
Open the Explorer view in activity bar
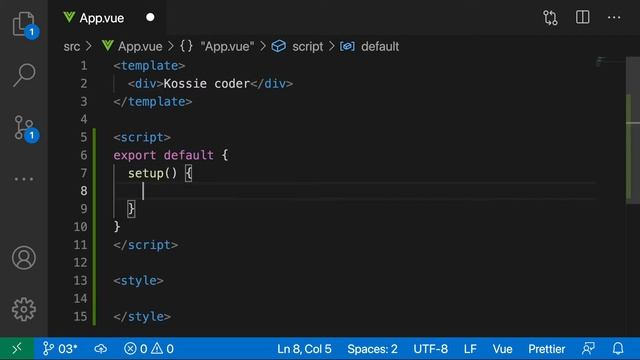point(24,24)
